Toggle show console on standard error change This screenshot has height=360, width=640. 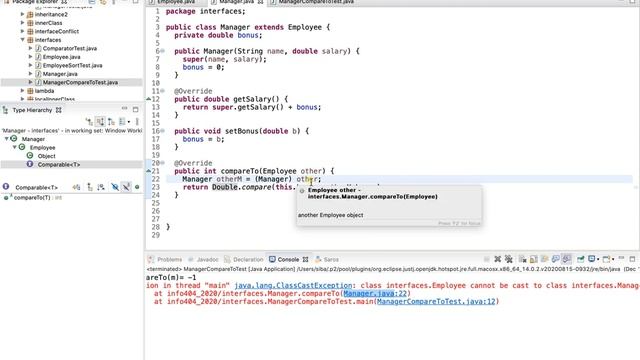pos(567,259)
